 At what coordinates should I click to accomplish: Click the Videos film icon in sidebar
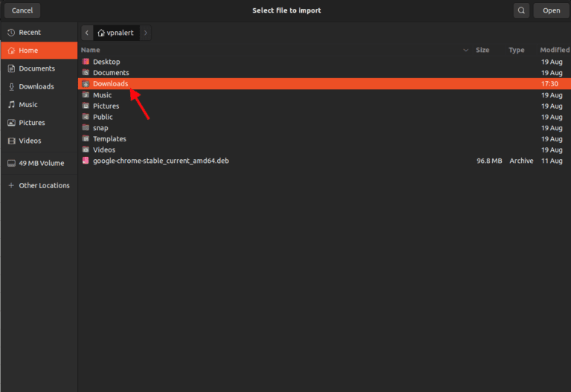pyautogui.click(x=11, y=141)
